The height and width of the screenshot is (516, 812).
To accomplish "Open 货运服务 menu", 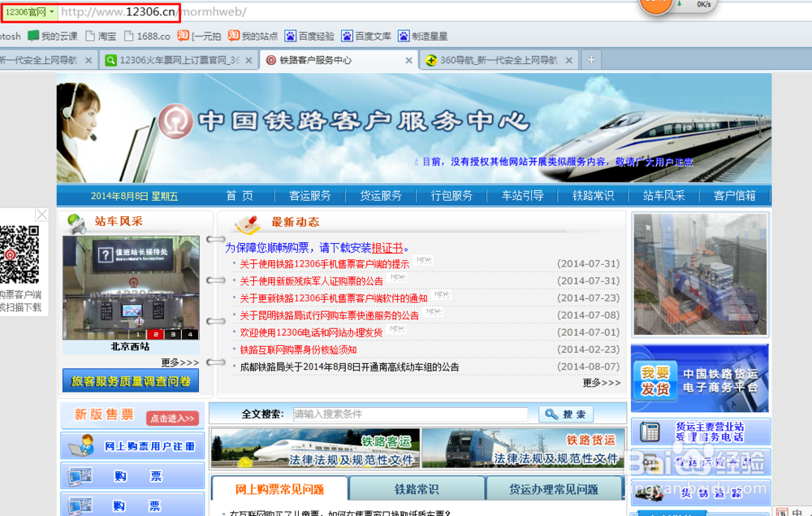I will [381, 196].
